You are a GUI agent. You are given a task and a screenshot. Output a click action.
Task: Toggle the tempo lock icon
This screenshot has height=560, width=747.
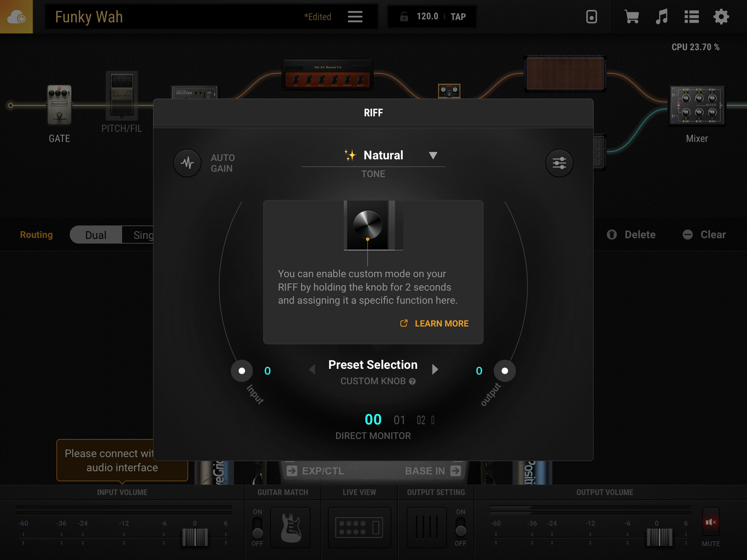click(404, 17)
